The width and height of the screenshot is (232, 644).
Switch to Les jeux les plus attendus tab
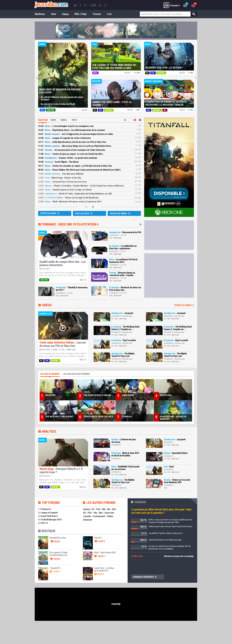pos(76,374)
